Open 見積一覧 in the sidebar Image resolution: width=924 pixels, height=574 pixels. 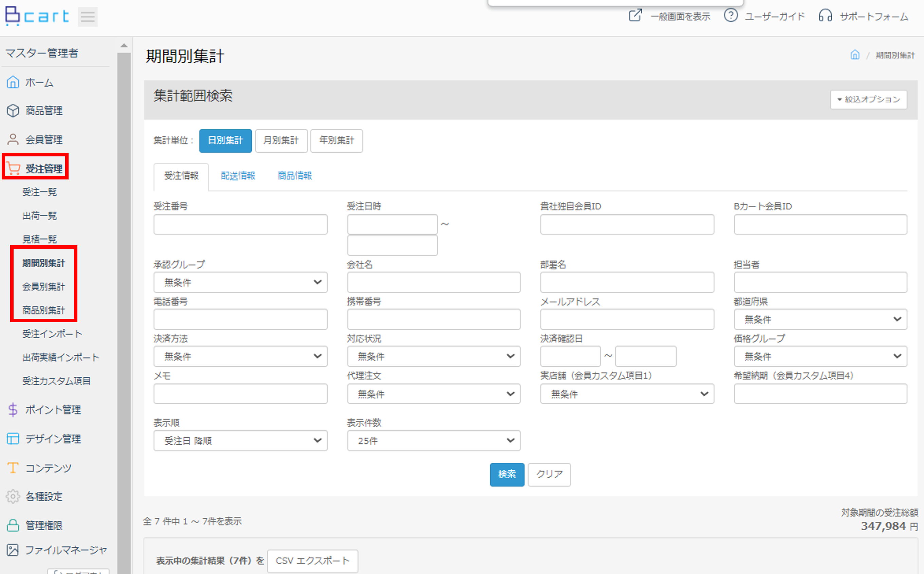pos(39,239)
